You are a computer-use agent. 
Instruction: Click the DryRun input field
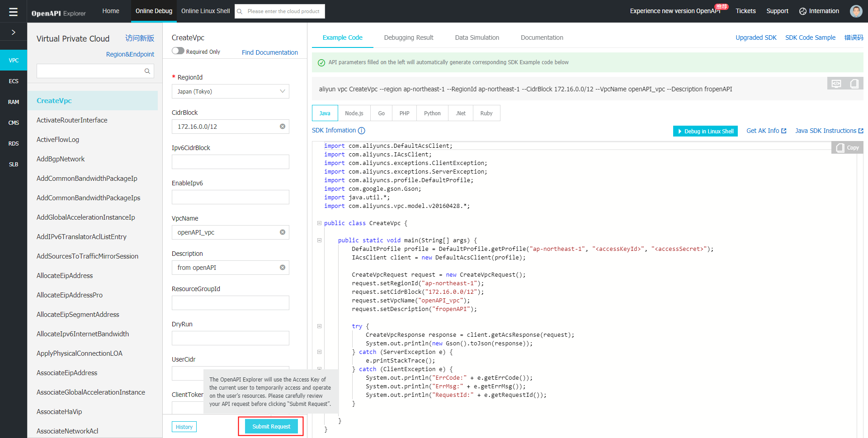tap(231, 338)
